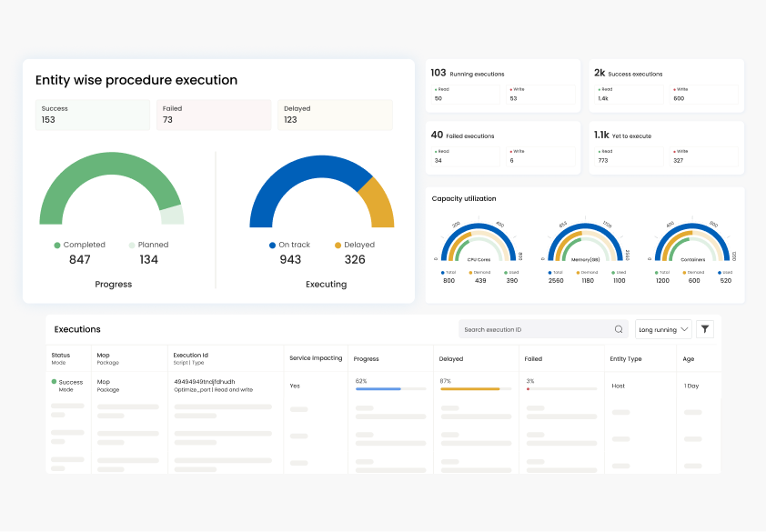Image resolution: width=766 pixels, height=532 pixels.
Task: Click the Completed legend green dot
Action: pos(57,246)
